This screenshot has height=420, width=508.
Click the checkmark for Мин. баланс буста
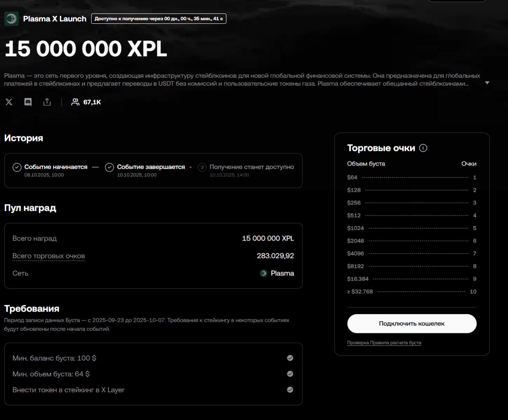[x=290, y=358]
